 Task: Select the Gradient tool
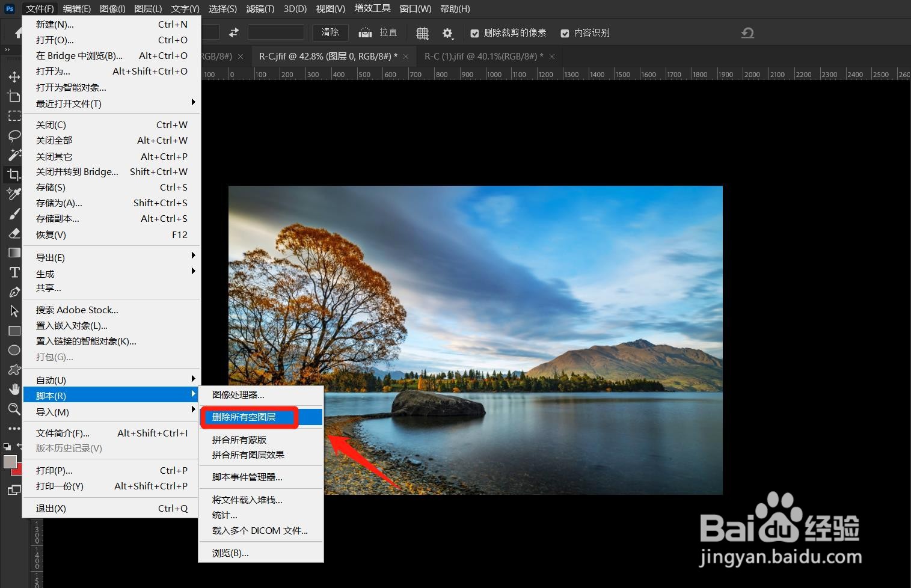click(x=14, y=253)
